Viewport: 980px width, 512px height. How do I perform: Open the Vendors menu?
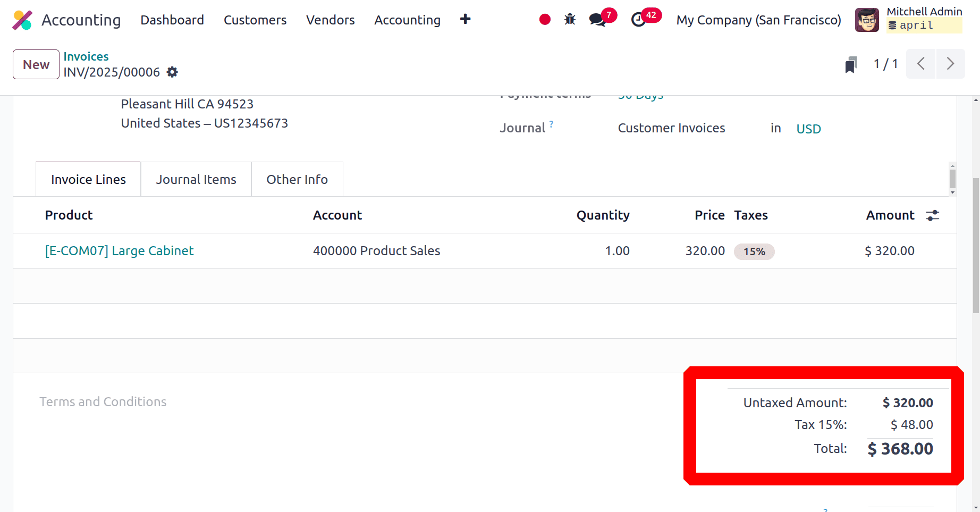tap(330, 20)
